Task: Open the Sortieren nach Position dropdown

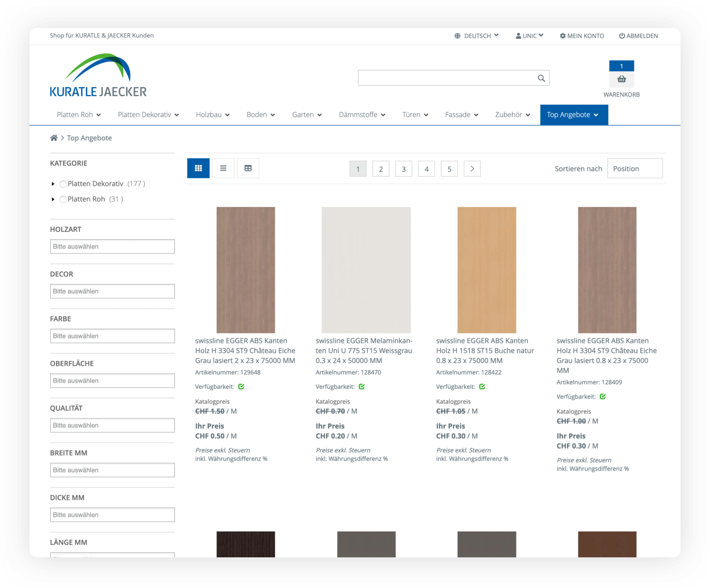Action: [x=635, y=169]
